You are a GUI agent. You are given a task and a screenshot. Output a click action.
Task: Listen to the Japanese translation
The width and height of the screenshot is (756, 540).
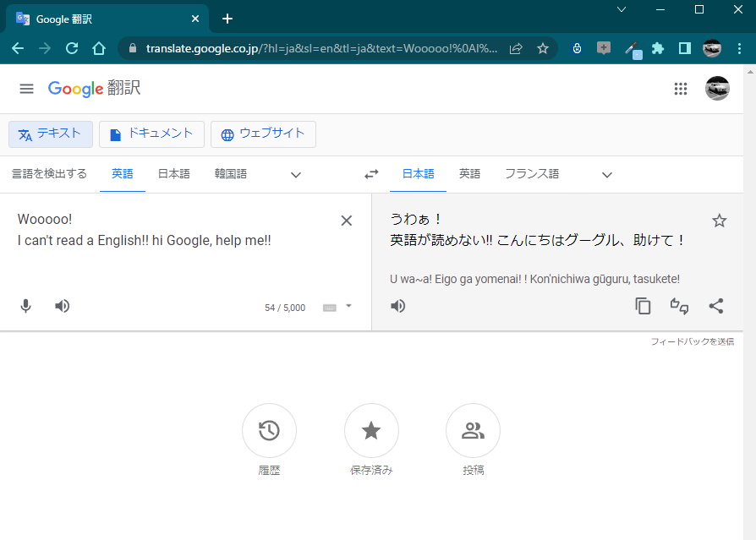[397, 306]
